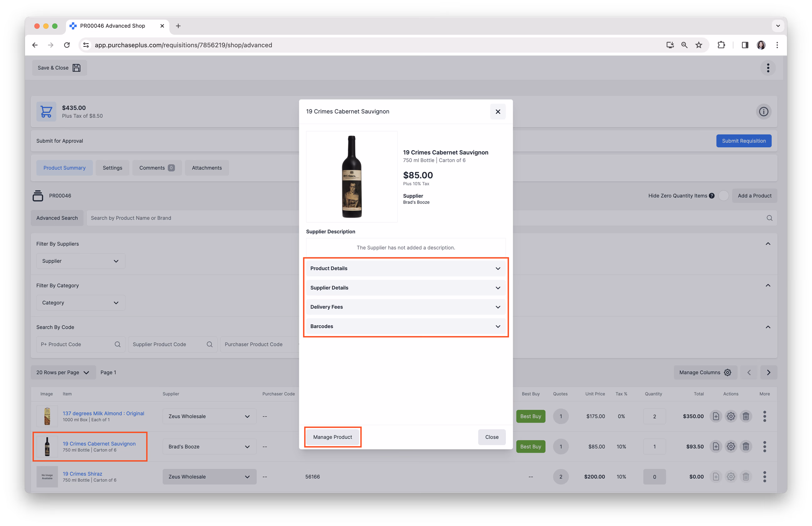Collapse the Search By Code section
This screenshot has height=526, width=812.
(x=768, y=327)
